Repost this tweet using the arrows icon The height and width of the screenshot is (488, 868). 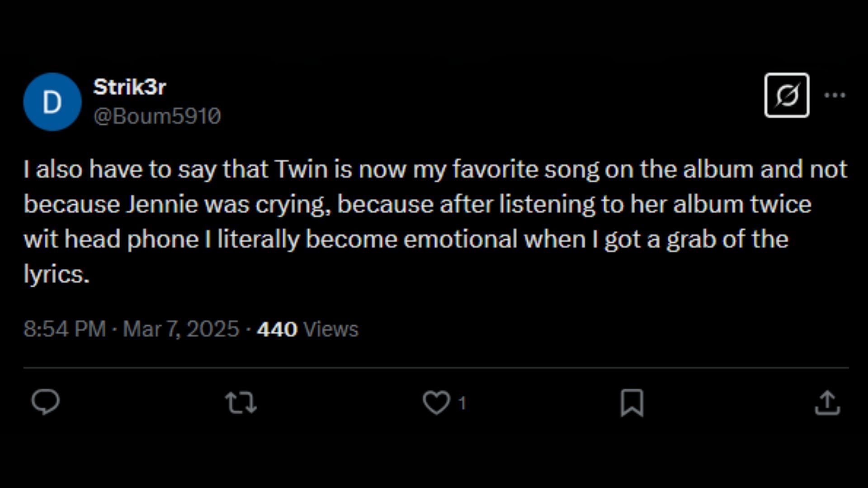click(x=241, y=403)
